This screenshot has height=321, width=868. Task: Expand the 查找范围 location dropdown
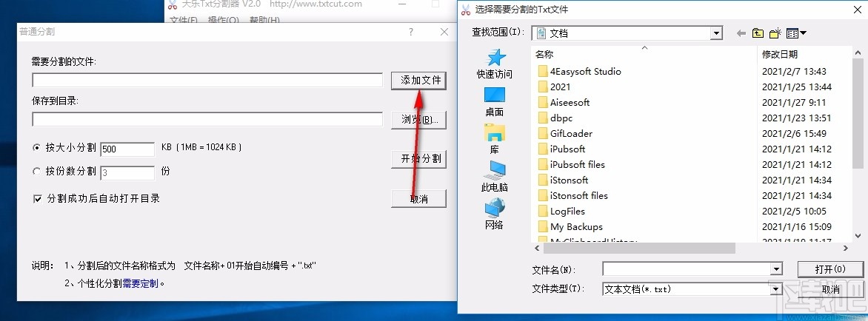[x=717, y=33]
